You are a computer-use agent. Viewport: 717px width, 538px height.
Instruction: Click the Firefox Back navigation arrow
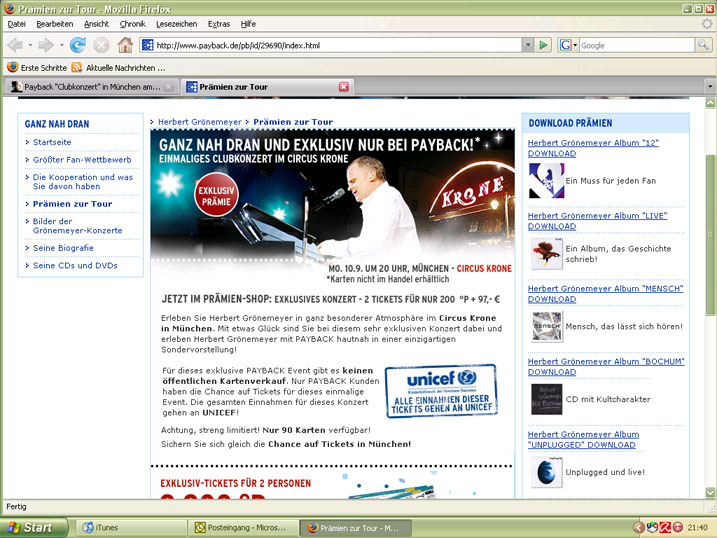[16, 45]
